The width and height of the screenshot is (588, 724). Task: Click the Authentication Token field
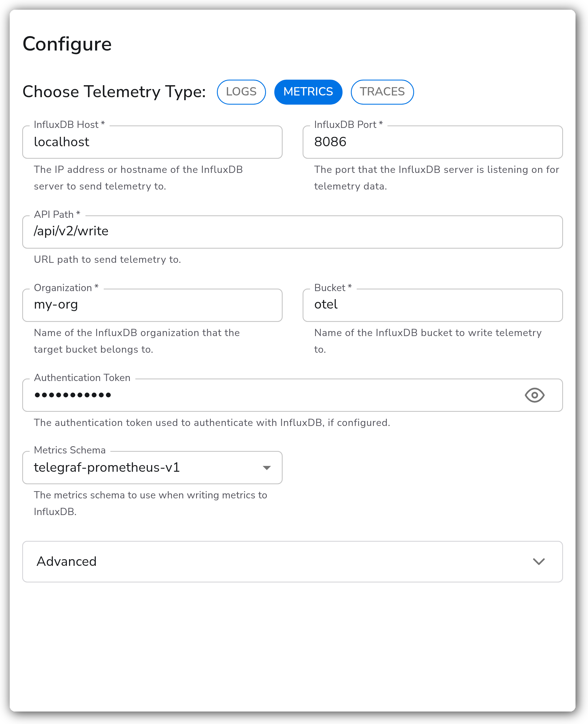coord(292,395)
